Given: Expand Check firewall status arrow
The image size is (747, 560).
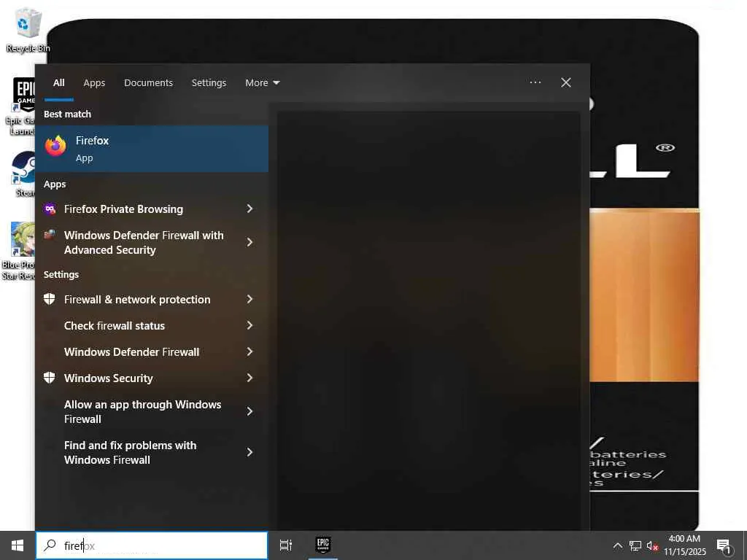Looking at the screenshot, I should point(249,325).
